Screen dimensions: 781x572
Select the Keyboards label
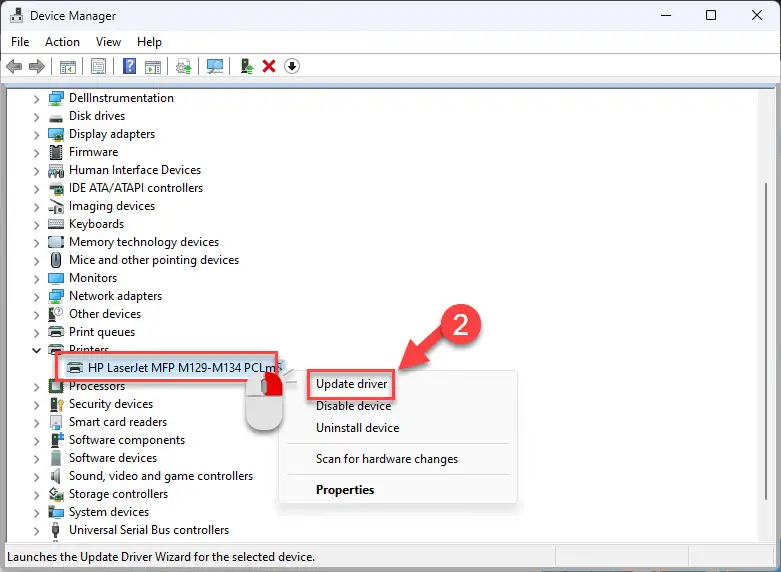(x=96, y=224)
